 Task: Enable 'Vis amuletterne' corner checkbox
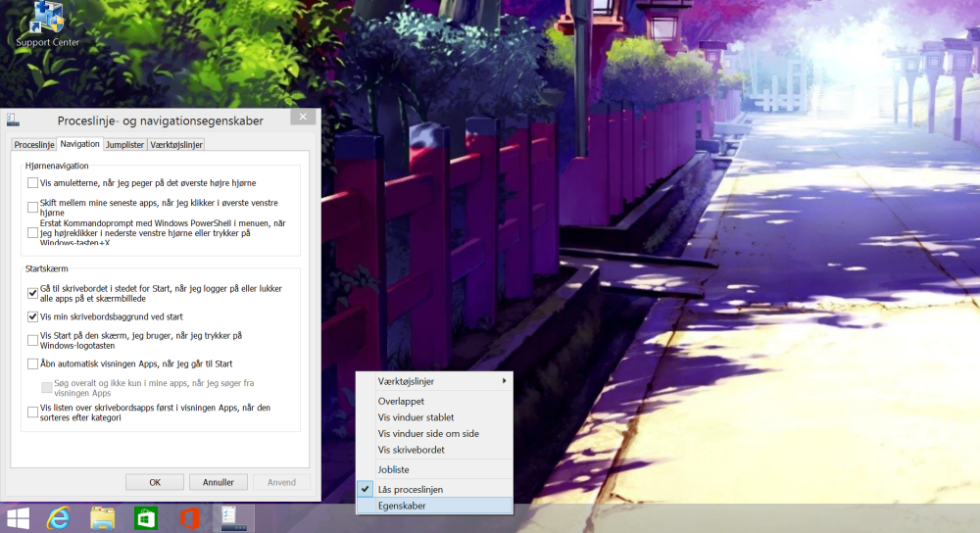[x=33, y=182]
